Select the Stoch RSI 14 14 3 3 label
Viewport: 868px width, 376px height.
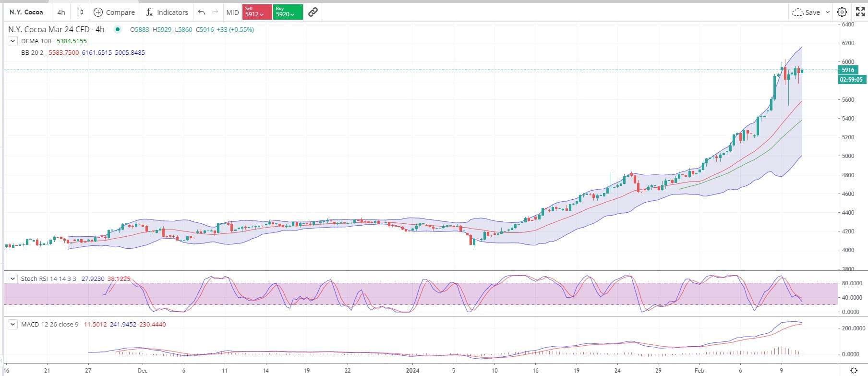tap(48, 279)
